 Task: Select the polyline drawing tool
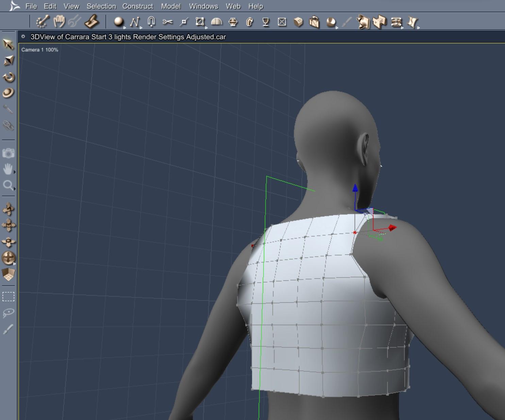(x=135, y=22)
